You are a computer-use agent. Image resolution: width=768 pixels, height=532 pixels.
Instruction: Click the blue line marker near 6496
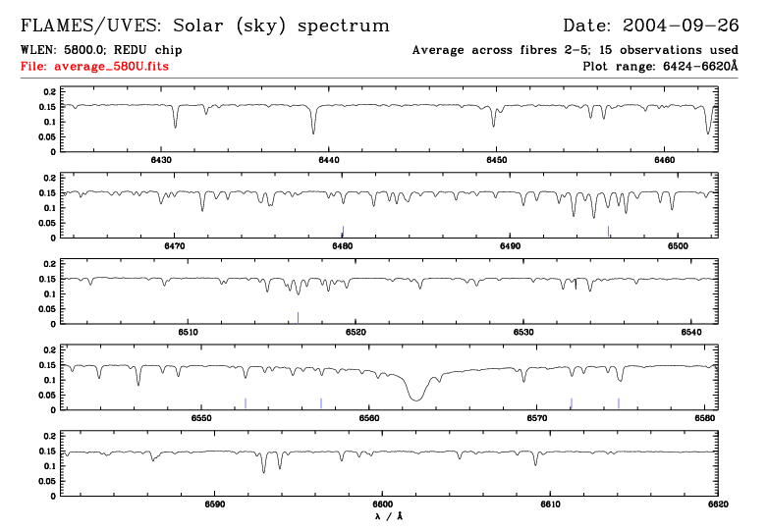pyautogui.click(x=608, y=231)
